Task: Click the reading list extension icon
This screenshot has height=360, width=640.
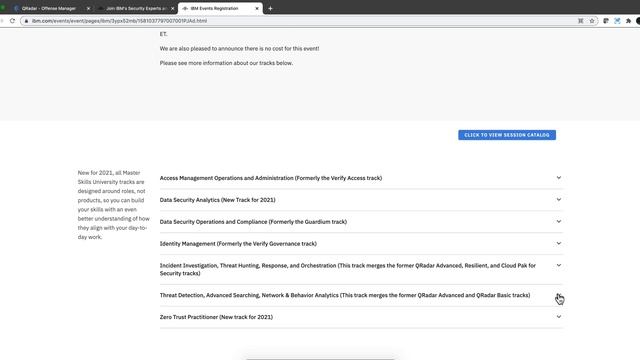Action: [606, 21]
